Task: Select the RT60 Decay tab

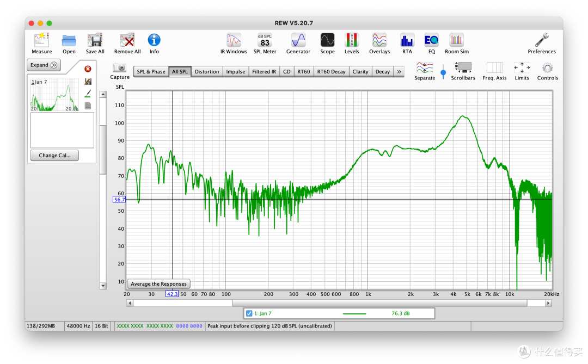Action: click(331, 72)
